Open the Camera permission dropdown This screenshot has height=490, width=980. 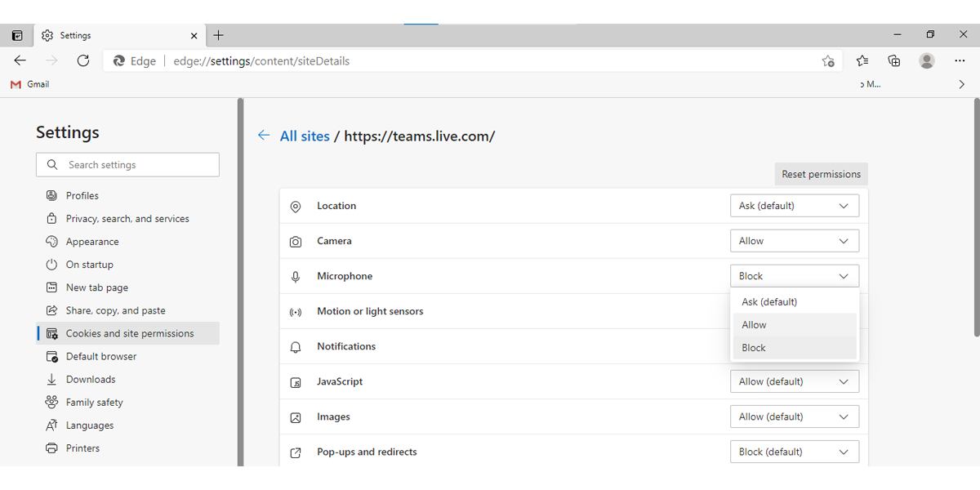(794, 241)
